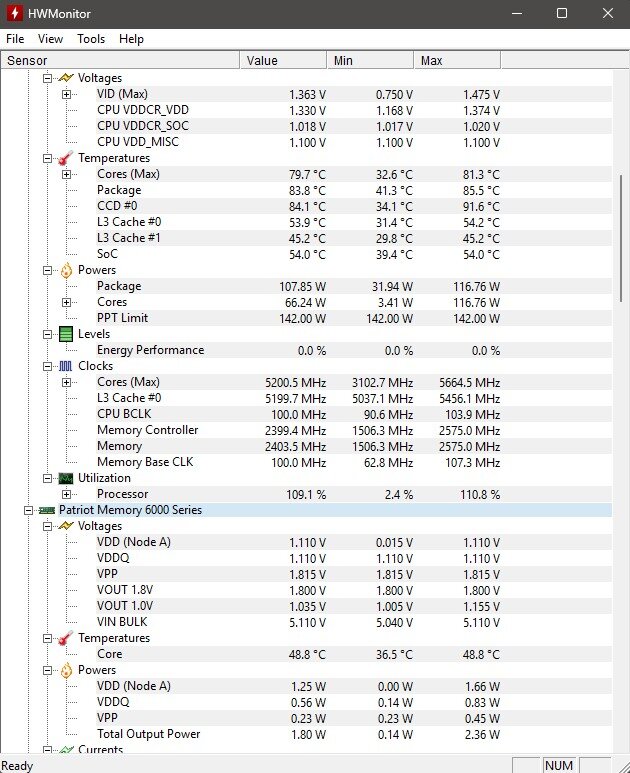This screenshot has height=773, width=630.
Task: Expand the VID (Max) voltage entry
Action: coord(67,94)
